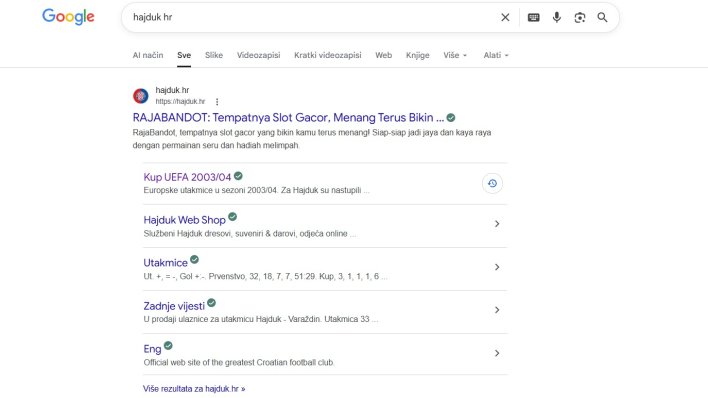
Task: Click the snippet Službeni Hajduk dresovi, suveniri
Action: [x=249, y=234]
